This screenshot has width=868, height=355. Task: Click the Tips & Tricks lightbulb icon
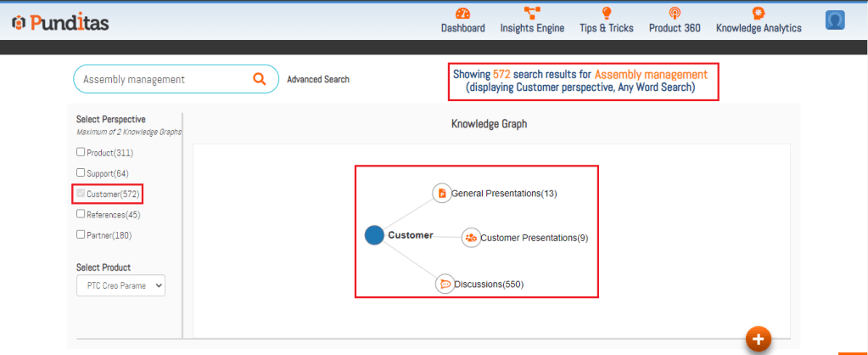(x=607, y=13)
